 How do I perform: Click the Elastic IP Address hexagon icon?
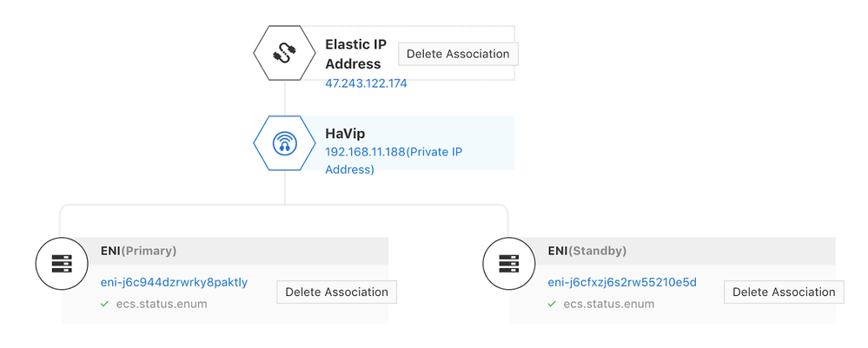(284, 54)
